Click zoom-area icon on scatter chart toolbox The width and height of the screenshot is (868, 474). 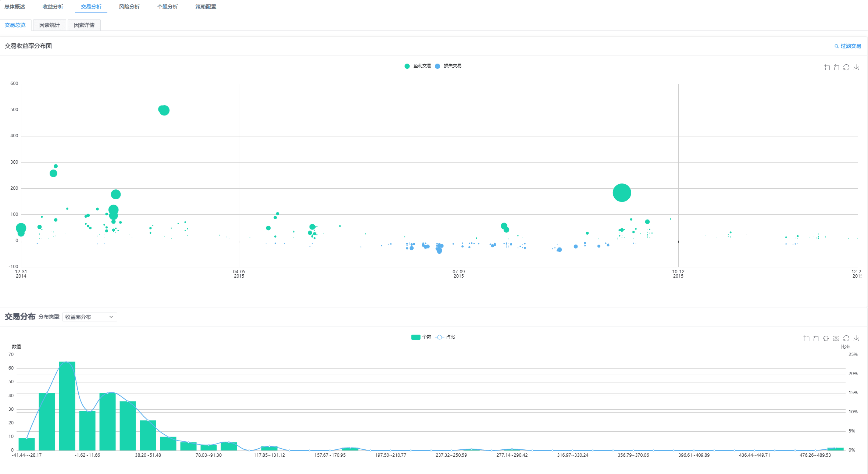pyautogui.click(x=827, y=67)
